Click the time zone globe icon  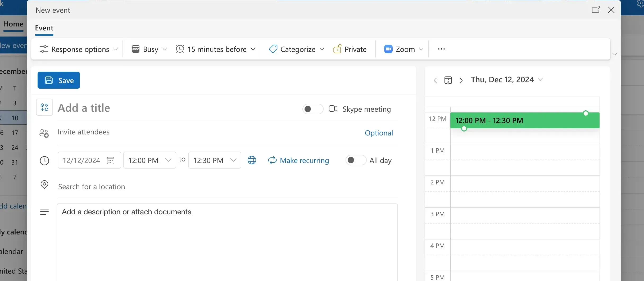252,160
